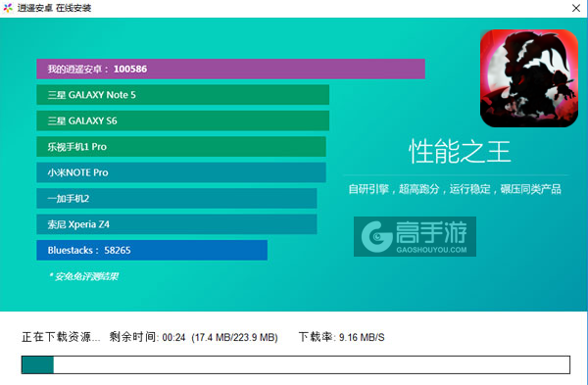The width and height of the screenshot is (588, 385).
Task: Close the 逍遥安卓 installer window
Action: 576,8
